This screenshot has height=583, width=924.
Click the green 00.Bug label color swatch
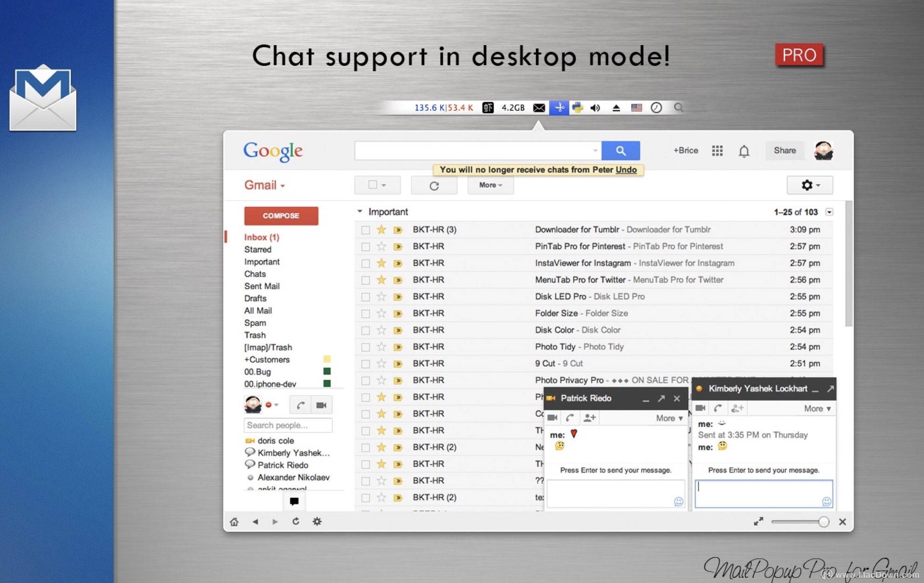click(x=327, y=372)
